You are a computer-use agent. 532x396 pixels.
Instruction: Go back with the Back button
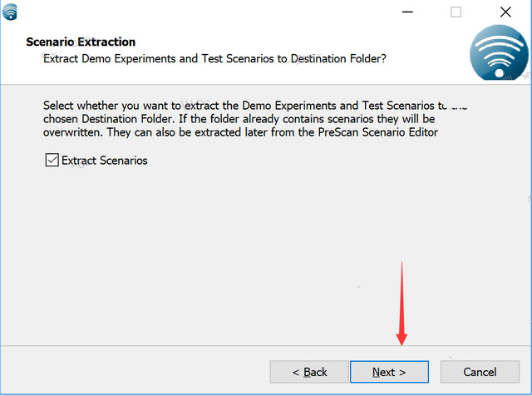pyautogui.click(x=309, y=372)
